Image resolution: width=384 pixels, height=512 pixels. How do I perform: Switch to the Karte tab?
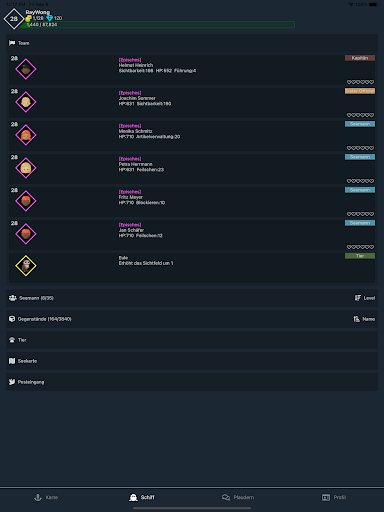point(46,497)
